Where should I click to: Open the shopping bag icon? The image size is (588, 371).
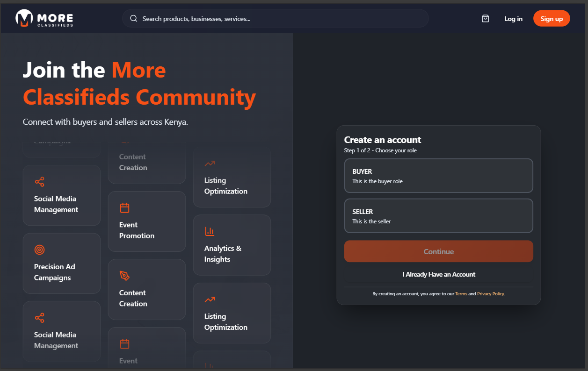(485, 18)
